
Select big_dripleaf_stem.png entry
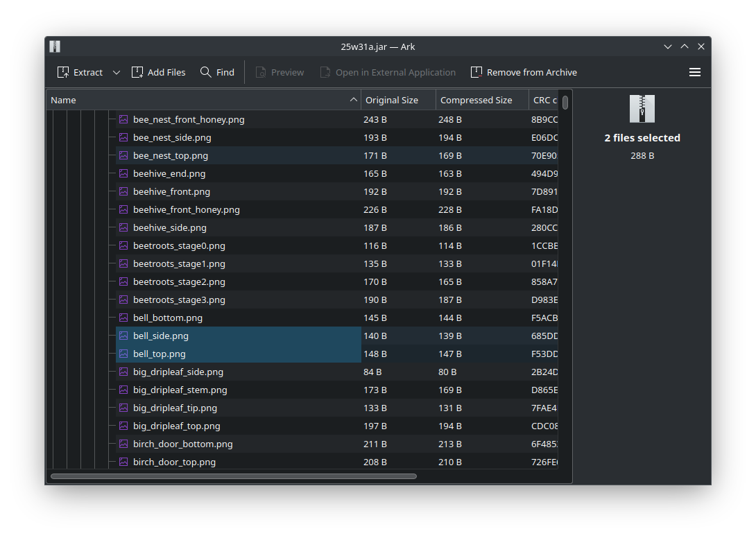point(180,390)
